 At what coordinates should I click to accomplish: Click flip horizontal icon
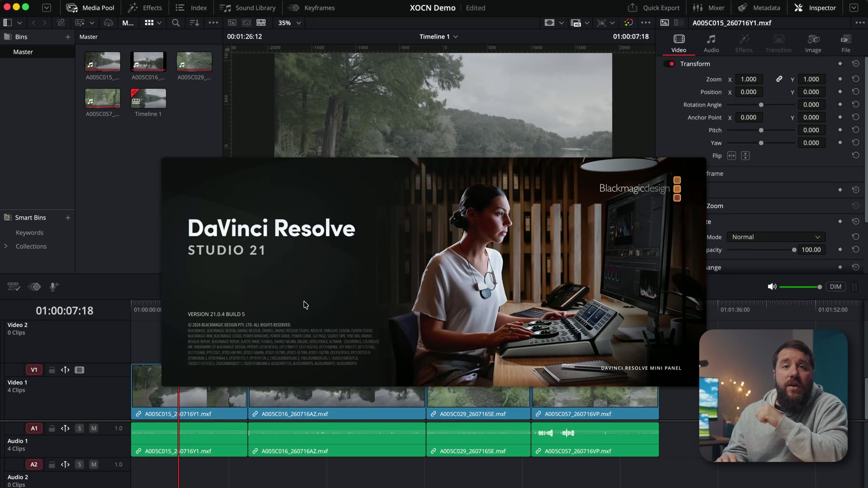point(731,156)
